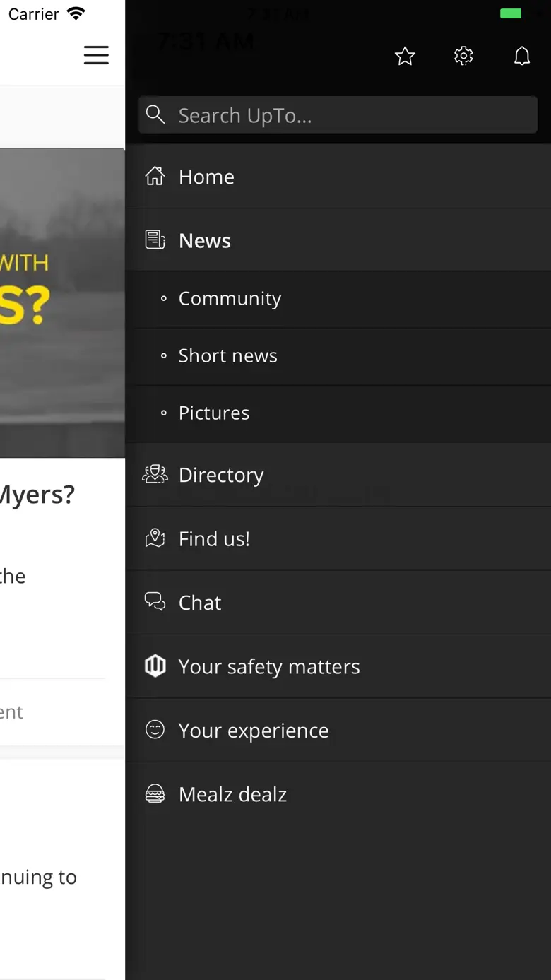Tap the grayscale article banner image

62,302
